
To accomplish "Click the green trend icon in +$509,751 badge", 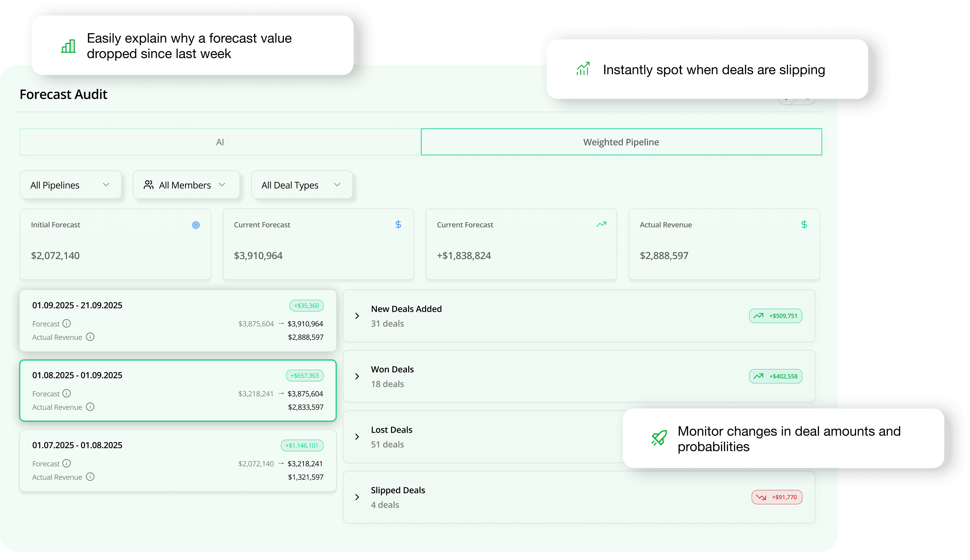I will [x=759, y=316].
